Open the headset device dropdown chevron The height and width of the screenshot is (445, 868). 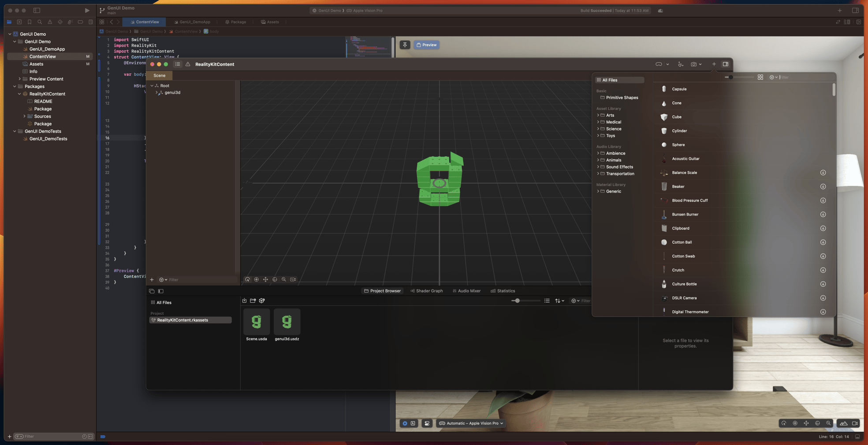tap(667, 64)
